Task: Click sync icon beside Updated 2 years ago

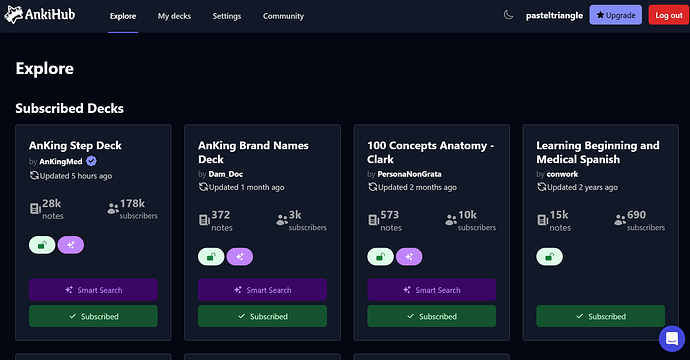Action: (x=541, y=187)
